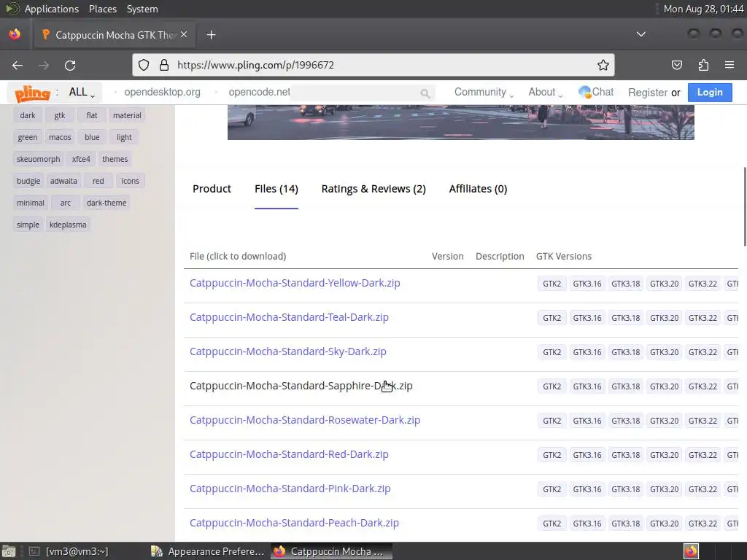Download Catppuccin-Mocha-Standard-Teal-Dark.zip
The height and width of the screenshot is (560, 747).
(x=289, y=317)
